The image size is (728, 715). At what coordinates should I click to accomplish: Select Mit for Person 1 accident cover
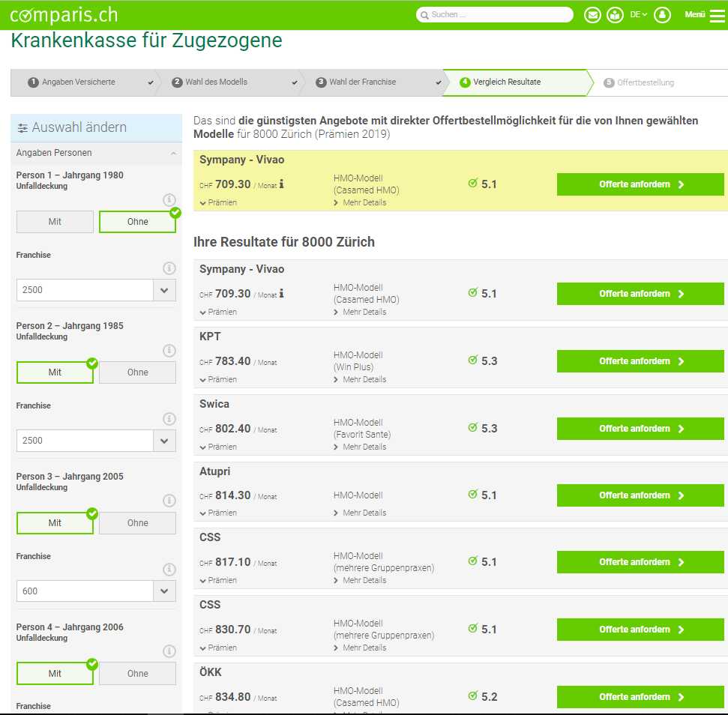(x=55, y=222)
